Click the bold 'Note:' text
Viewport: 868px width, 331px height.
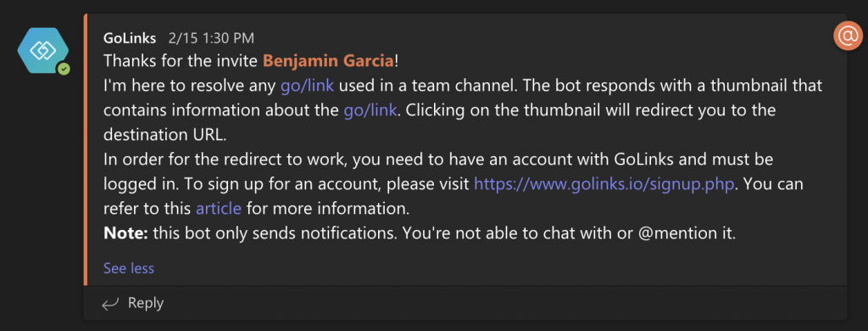(x=125, y=233)
